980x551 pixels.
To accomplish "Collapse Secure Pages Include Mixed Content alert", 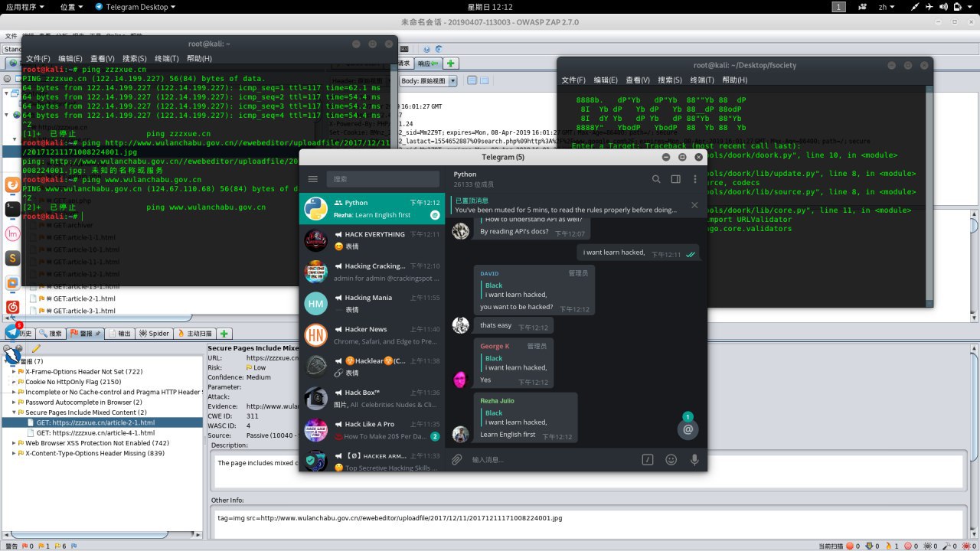I will [x=14, y=412].
